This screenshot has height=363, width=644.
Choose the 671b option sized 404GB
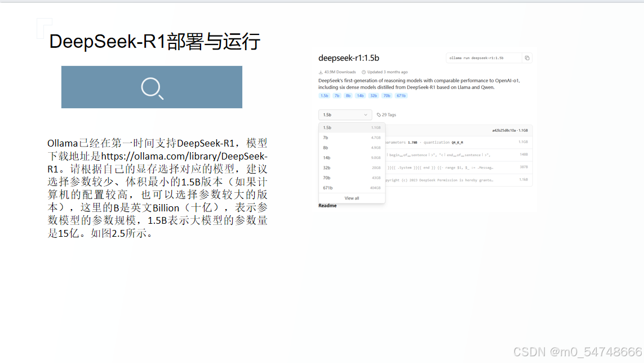pyautogui.click(x=352, y=188)
